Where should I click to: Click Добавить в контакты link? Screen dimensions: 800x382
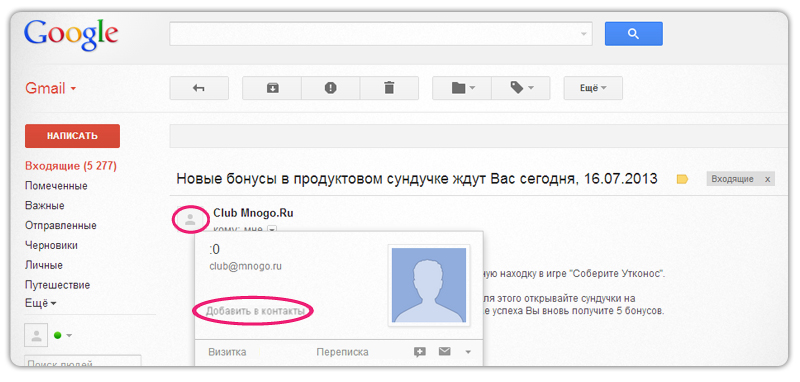point(255,311)
